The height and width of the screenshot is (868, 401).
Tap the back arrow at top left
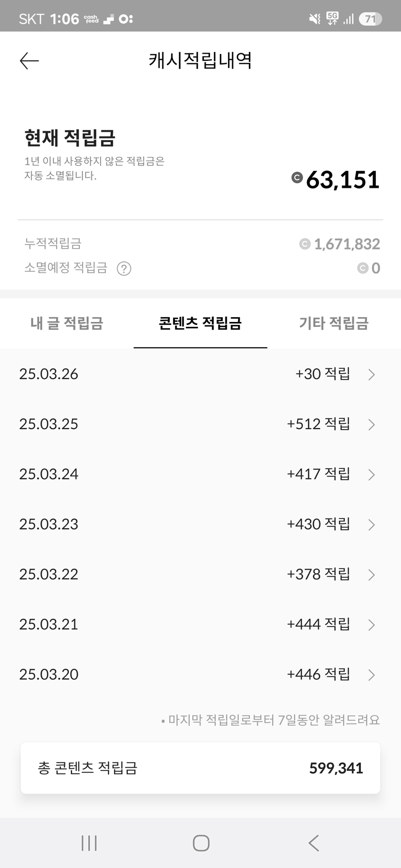(x=29, y=61)
